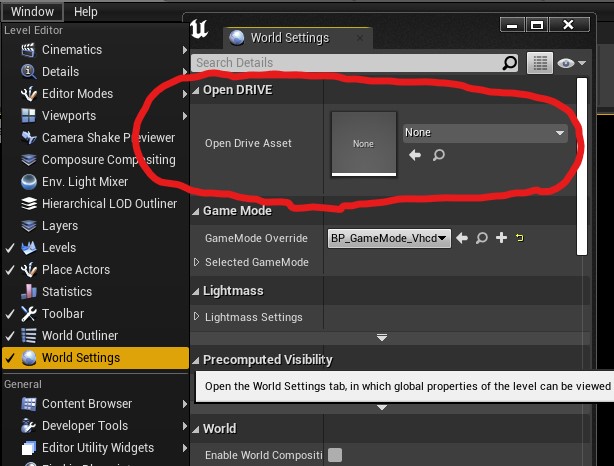Click the Statistics bar chart icon
The height and width of the screenshot is (466, 614).
point(29,291)
